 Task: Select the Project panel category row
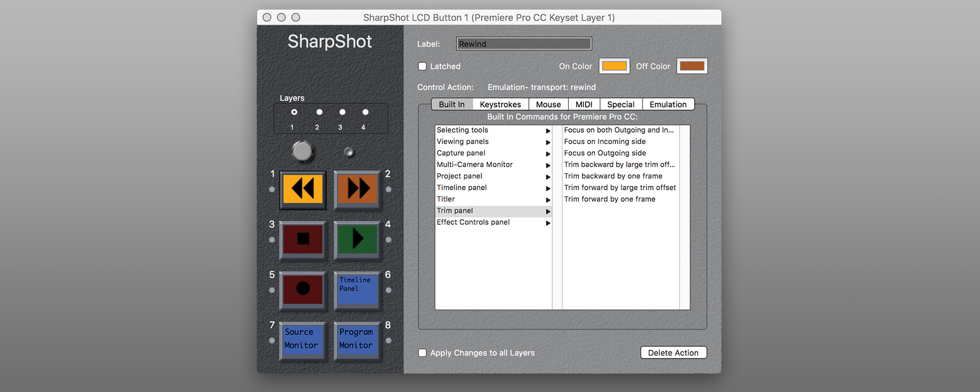493,176
